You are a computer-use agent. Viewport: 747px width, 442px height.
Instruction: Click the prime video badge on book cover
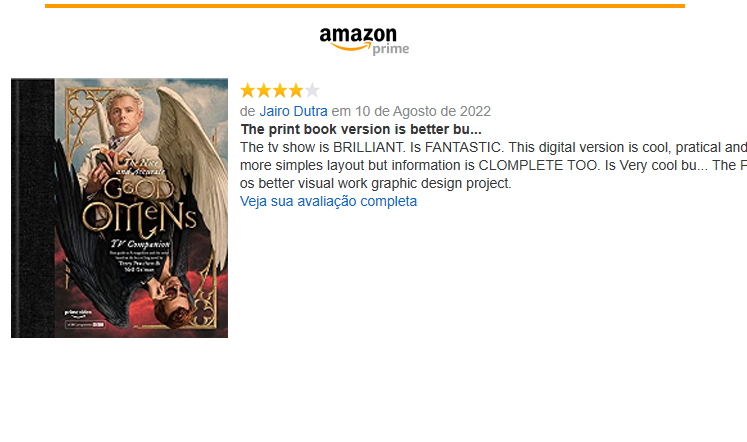point(78,313)
